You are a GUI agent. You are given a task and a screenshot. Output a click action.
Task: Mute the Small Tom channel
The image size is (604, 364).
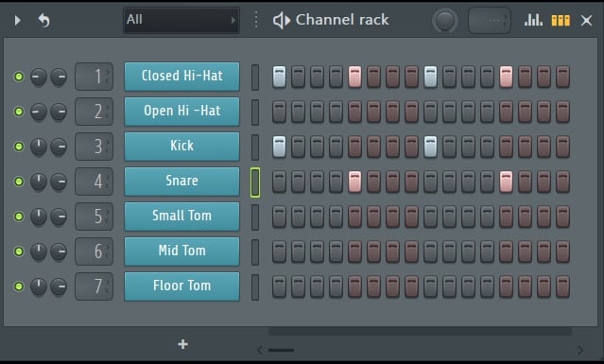coord(19,217)
